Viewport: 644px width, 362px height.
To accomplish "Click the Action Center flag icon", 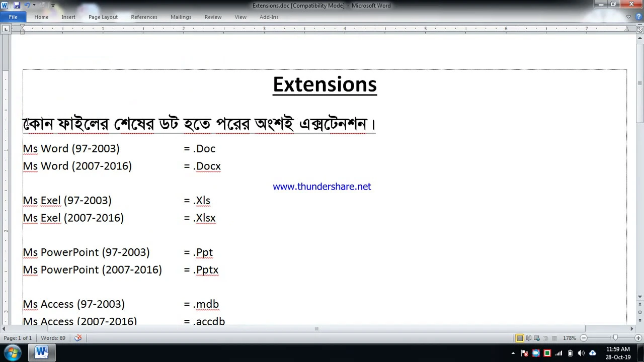I will pos(525,353).
